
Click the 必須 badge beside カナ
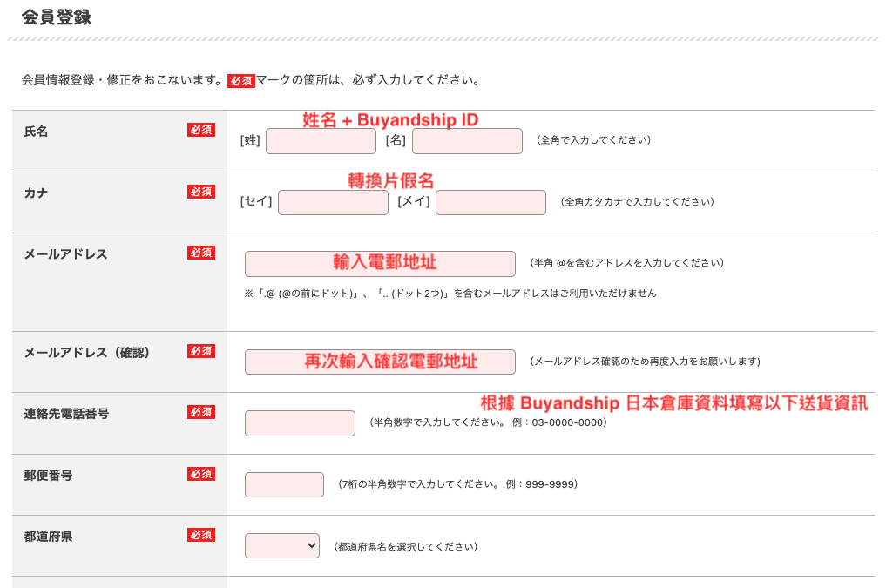[x=201, y=192]
